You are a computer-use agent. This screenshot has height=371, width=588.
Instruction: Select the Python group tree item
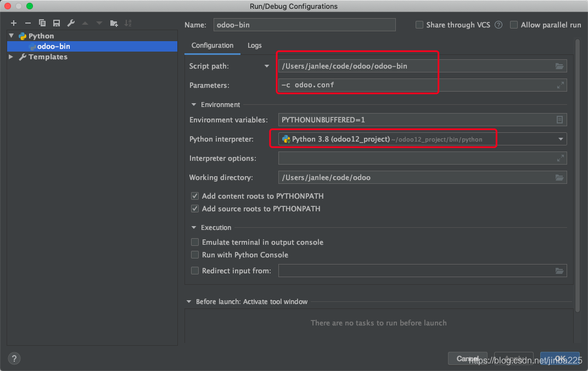pos(41,36)
